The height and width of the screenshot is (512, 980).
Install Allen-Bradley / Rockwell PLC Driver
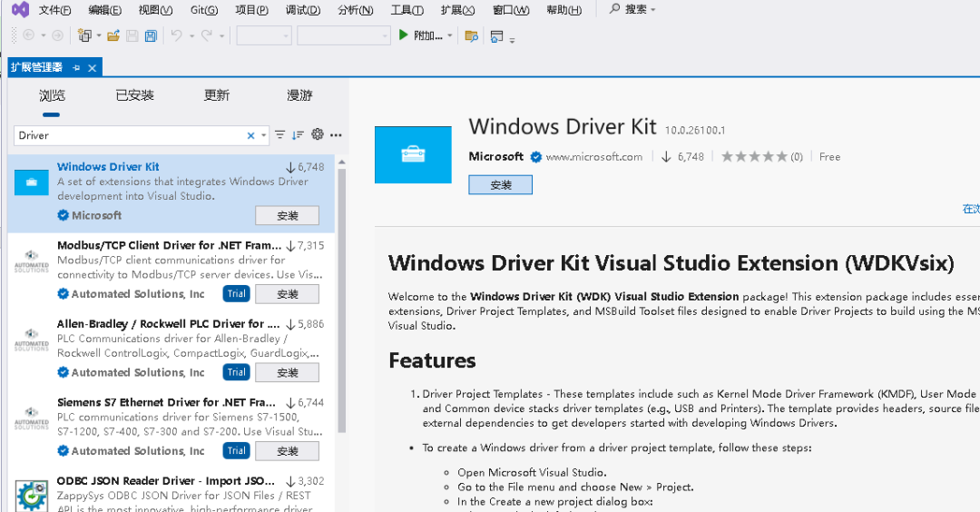pyautogui.click(x=288, y=372)
